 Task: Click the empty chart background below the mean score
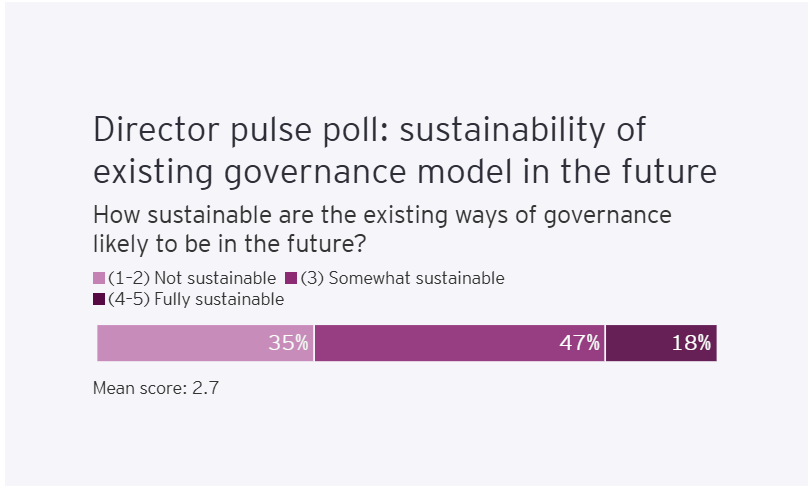pos(400,440)
